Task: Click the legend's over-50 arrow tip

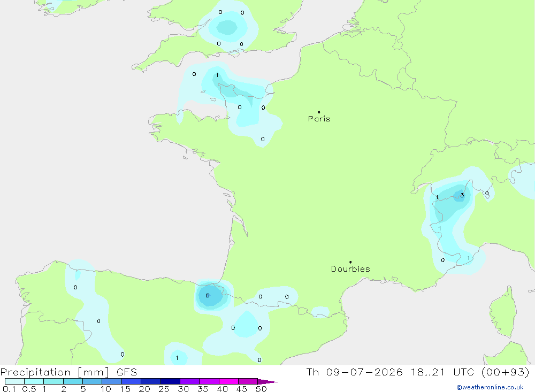Action: [268, 382]
